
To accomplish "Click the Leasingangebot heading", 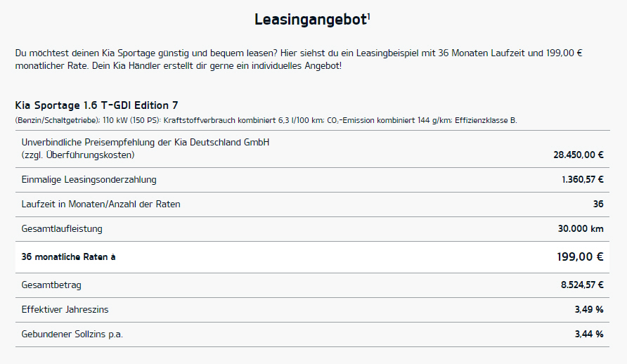I will tap(311, 20).
